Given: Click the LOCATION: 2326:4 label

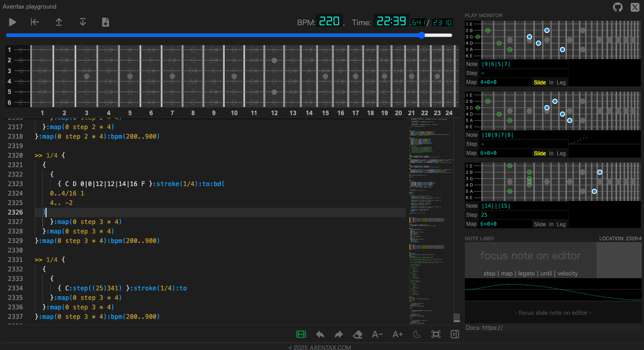Looking at the screenshot, I should coord(621,238).
